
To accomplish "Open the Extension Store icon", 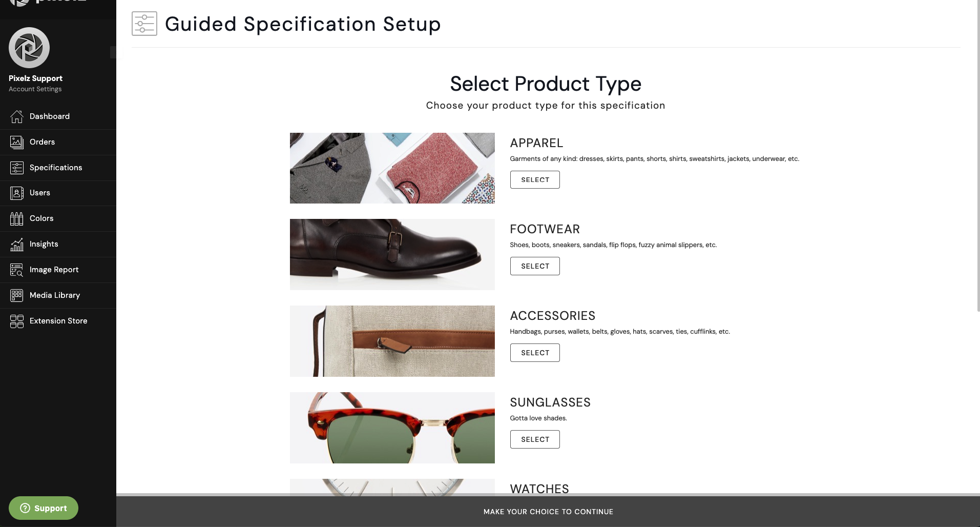I will [x=16, y=321].
